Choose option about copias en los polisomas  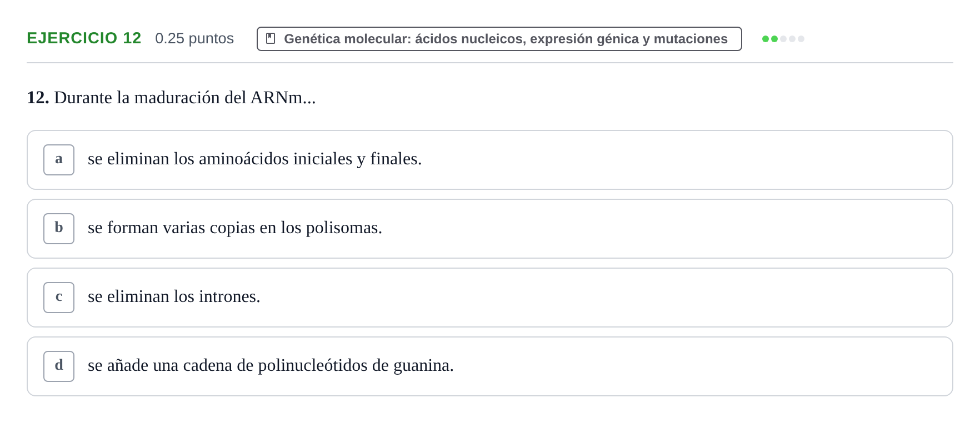(490, 229)
